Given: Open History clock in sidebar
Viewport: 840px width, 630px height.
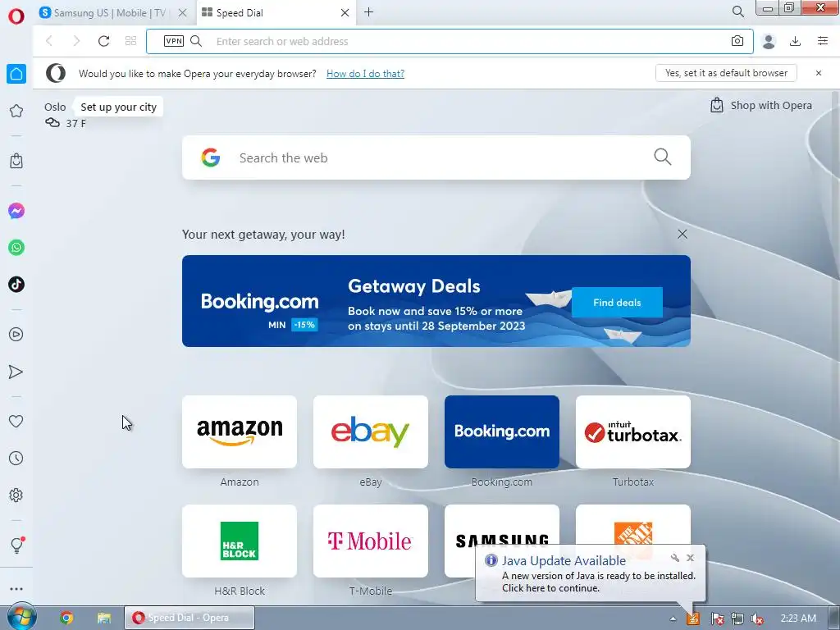Looking at the screenshot, I should (x=16, y=458).
